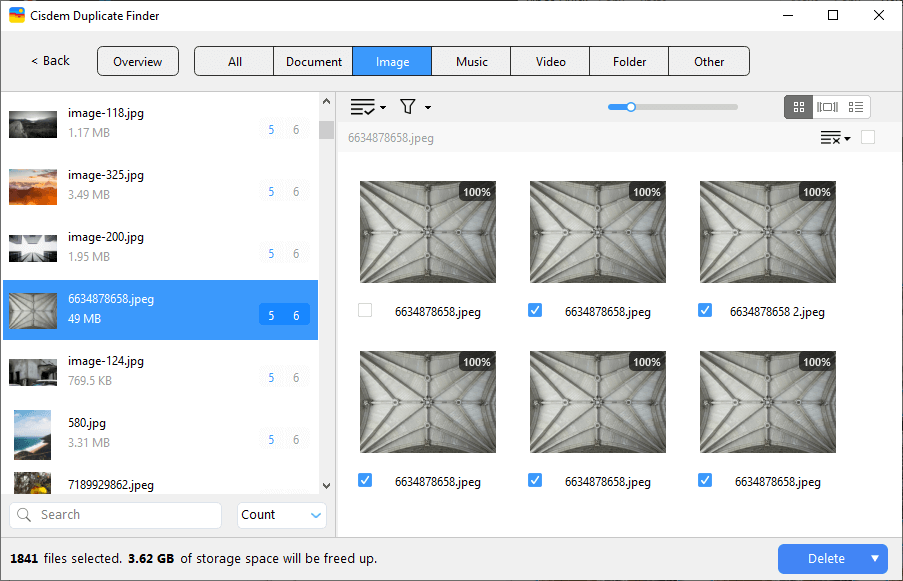Image resolution: width=903 pixels, height=581 pixels.
Task: Open the Document category tab
Action: 312,61
